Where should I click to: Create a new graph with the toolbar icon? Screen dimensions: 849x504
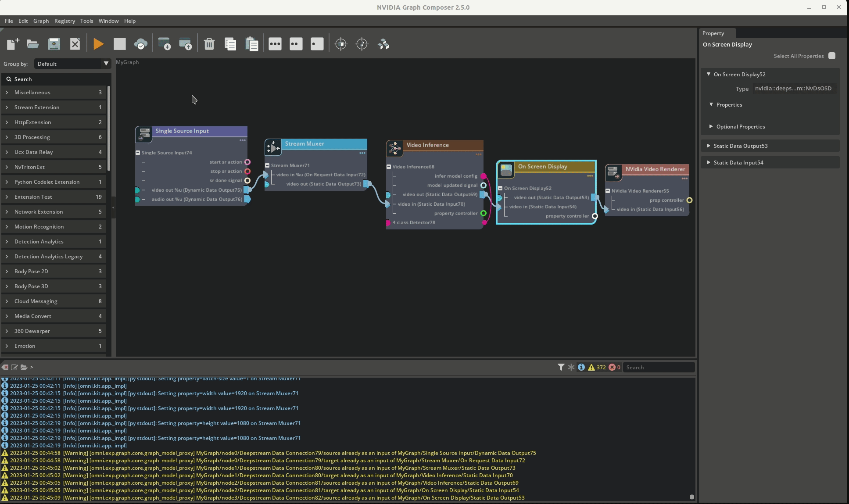13,44
